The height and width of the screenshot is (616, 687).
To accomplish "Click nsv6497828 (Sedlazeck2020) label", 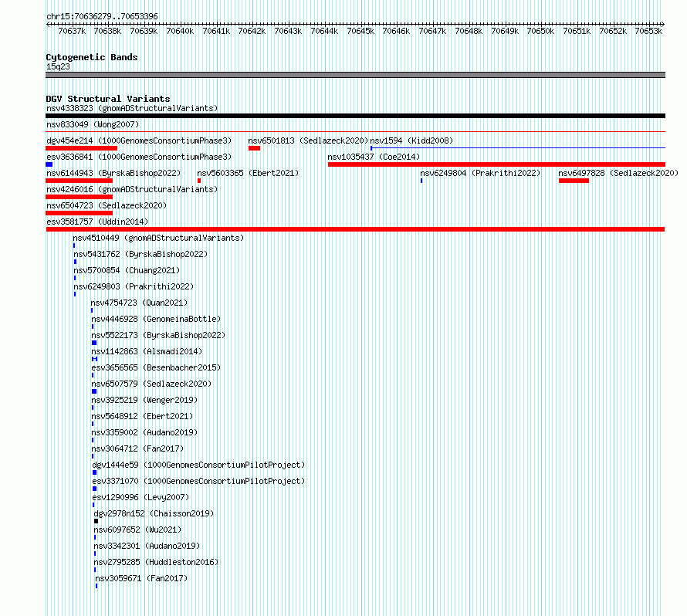I will point(618,173).
